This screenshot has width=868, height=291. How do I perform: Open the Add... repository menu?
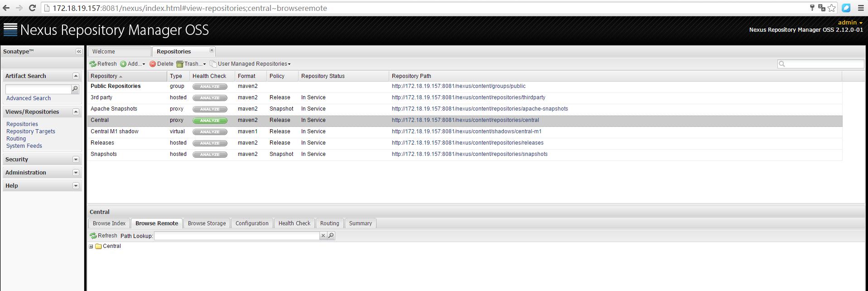(133, 64)
